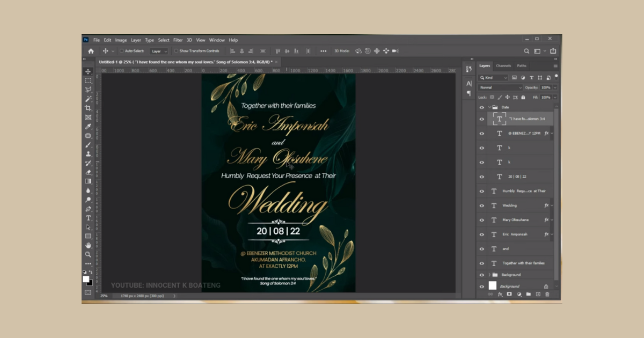This screenshot has height=338, width=644.
Task: Click the Home button in options bar
Action: [x=91, y=51]
